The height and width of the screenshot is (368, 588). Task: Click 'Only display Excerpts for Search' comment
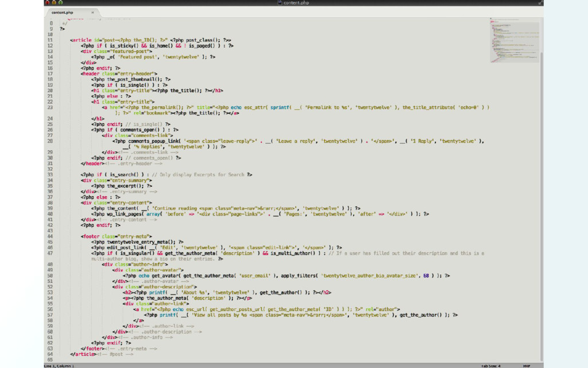click(202, 175)
